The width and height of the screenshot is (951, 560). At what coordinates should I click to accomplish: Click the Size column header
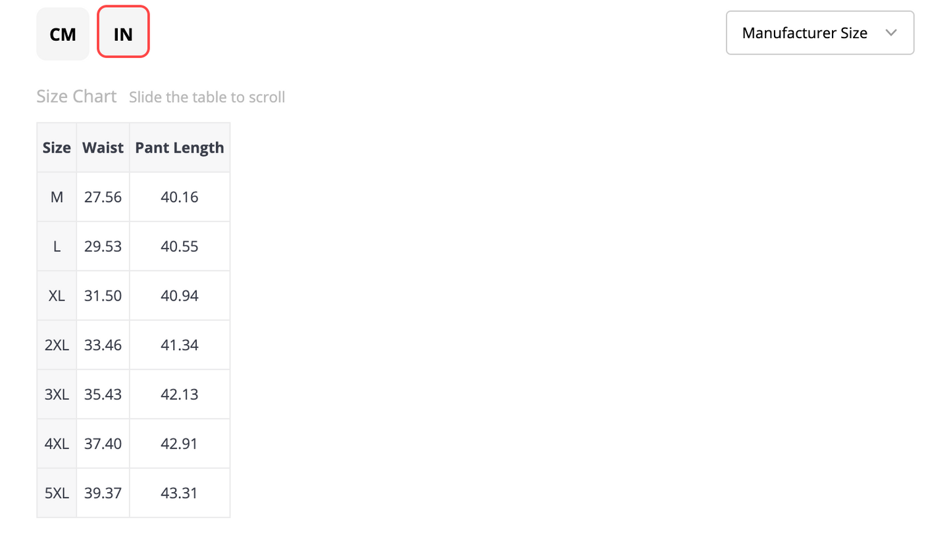click(x=57, y=147)
